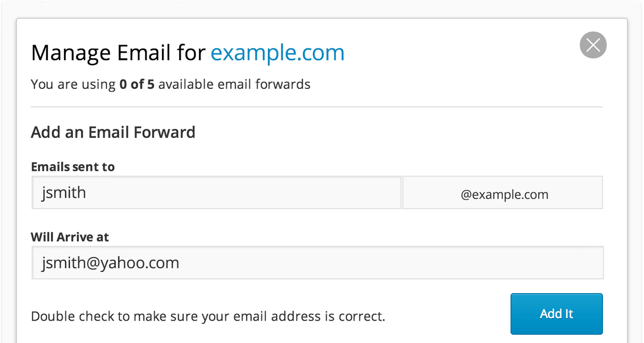
Task: Place cursor after yahoo.com text
Action: pyautogui.click(x=181, y=262)
